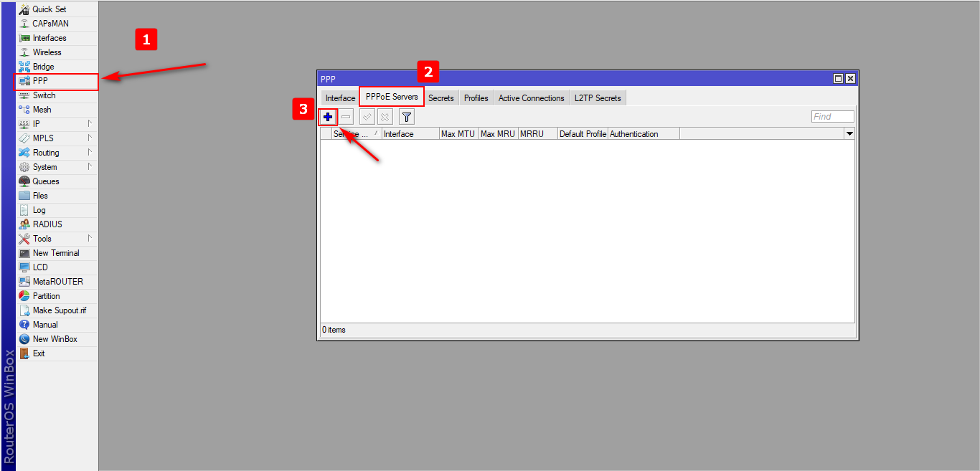
Task: Open the RADIUS settings item
Action: coord(47,224)
